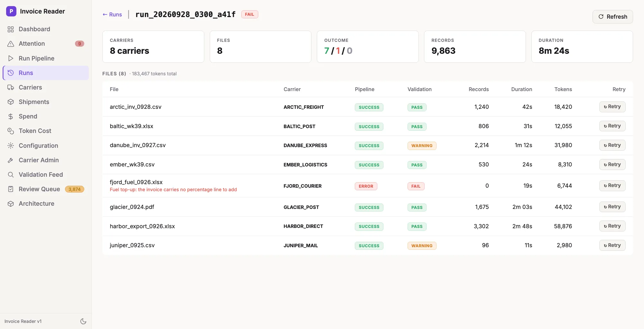This screenshot has width=644, height=329.
Task: Go to the Shipments page
Action: [46, 102]
